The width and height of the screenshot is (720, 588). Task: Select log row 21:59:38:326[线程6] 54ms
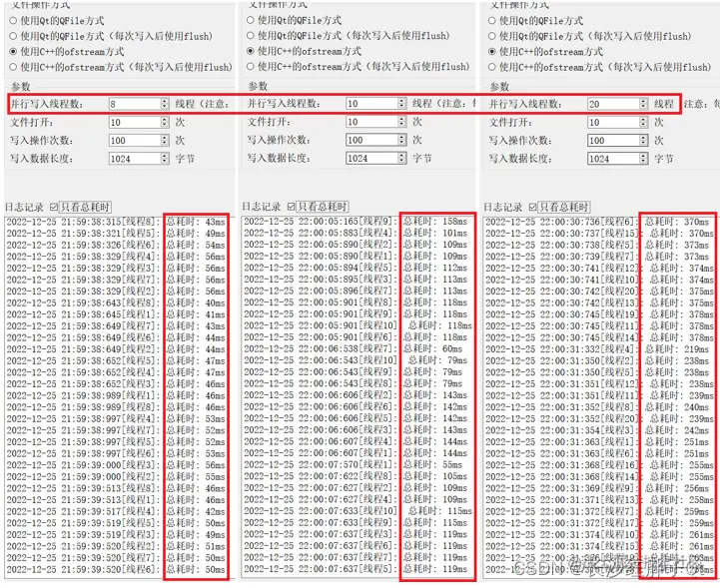pyautogui.click(x=116, y=245)
